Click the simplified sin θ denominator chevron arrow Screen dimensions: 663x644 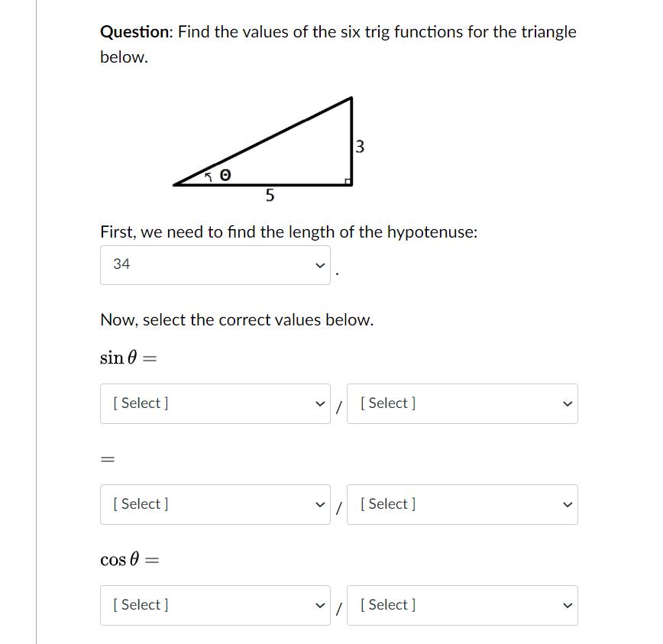point(566,504)
